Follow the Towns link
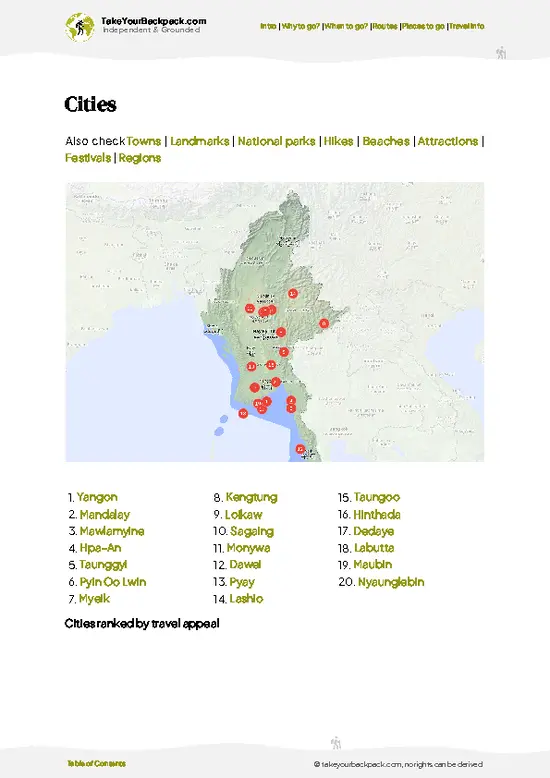 pos(144,141)
